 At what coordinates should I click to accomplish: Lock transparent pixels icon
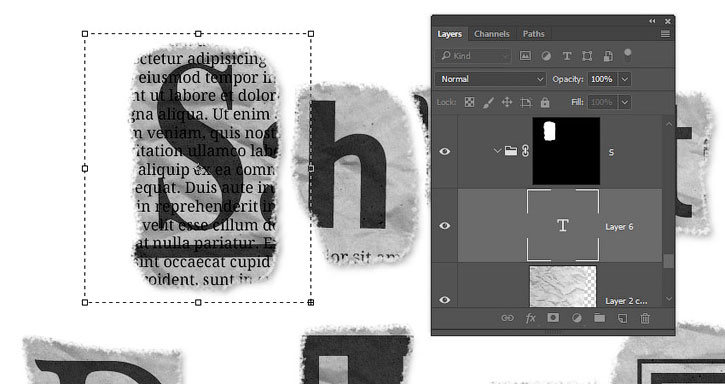click(469, 102)
